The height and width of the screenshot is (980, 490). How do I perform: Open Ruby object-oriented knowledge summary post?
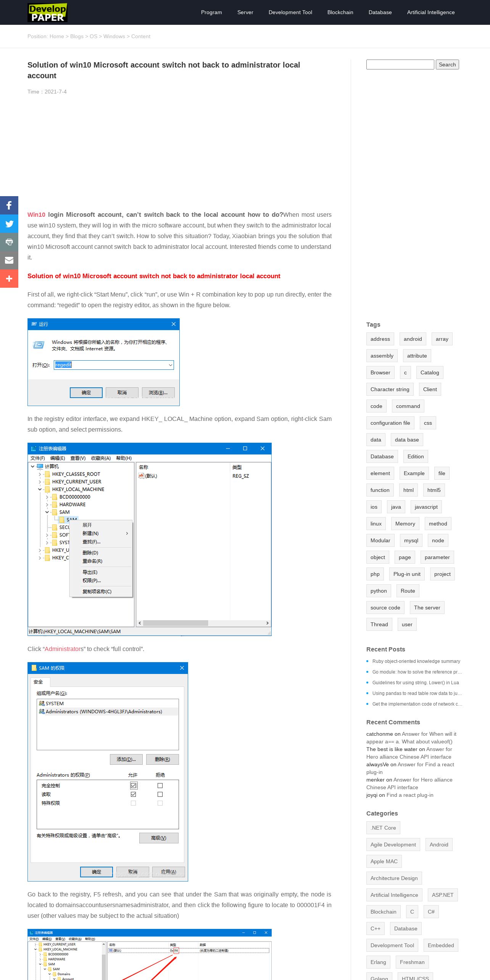tap(416, 661)
